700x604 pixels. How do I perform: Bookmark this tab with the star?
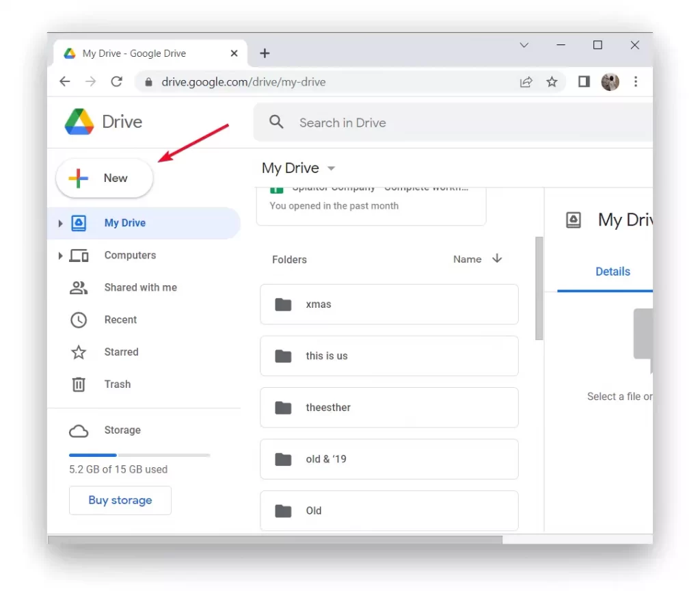pos(552,82)
